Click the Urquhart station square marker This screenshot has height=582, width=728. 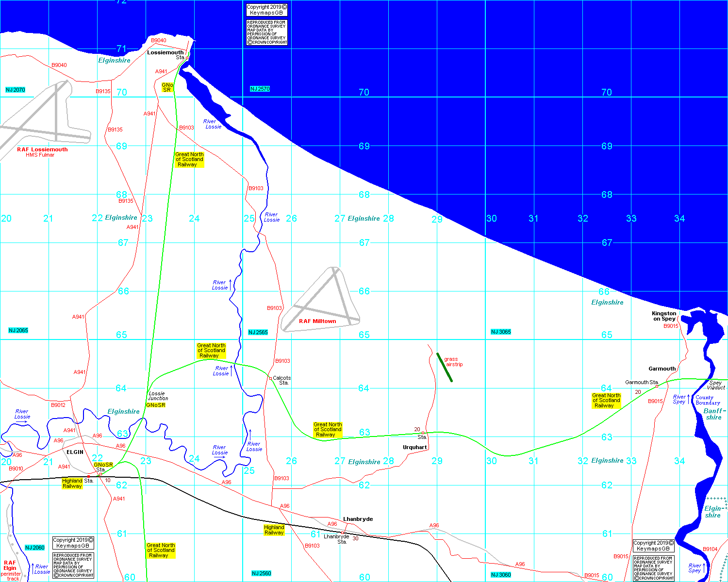pos(423,433)
